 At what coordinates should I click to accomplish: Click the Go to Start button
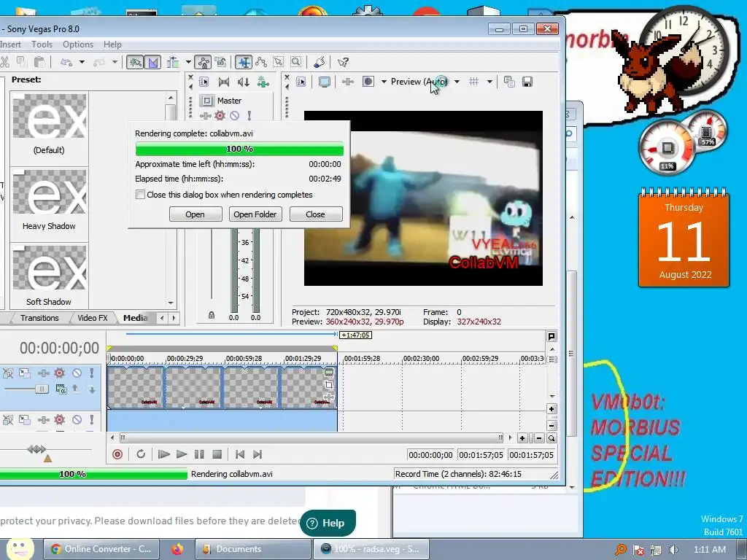click(240, 454)
